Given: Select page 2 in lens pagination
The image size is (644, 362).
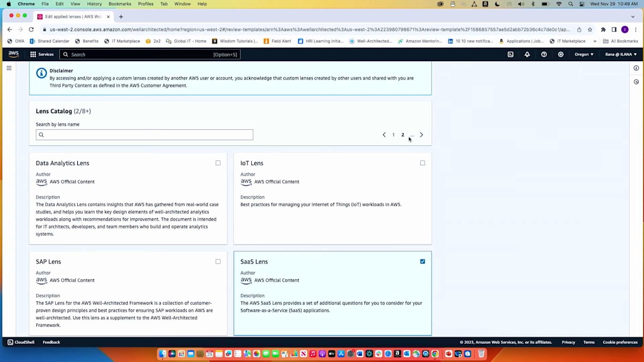Looking at the screenshot, I should pos(402,135).
